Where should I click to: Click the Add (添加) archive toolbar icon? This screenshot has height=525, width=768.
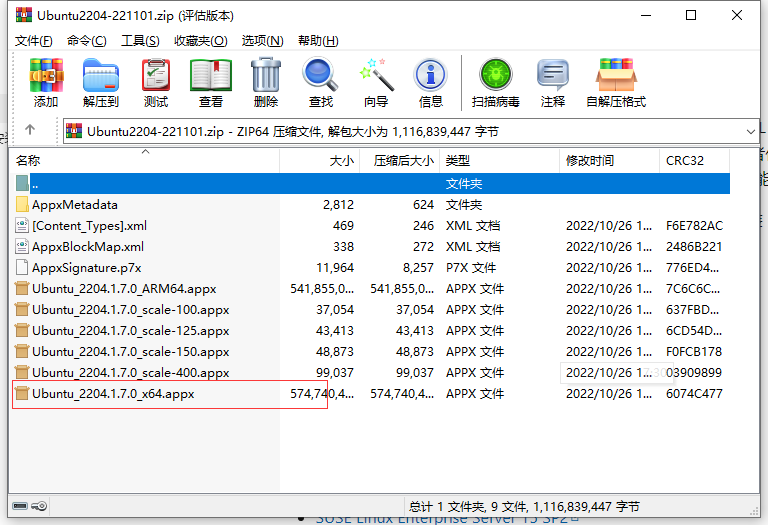[x=46, y=75]
